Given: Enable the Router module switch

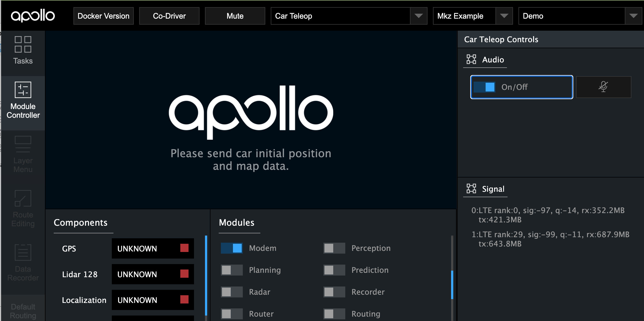Looking at the screenshot, I should point(232,314).
